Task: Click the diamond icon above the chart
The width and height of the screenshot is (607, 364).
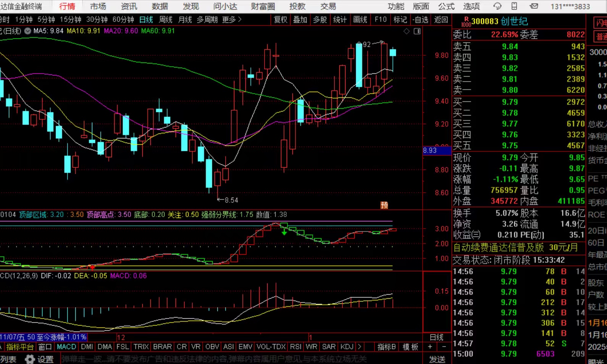Action: (x=407, y=31)
